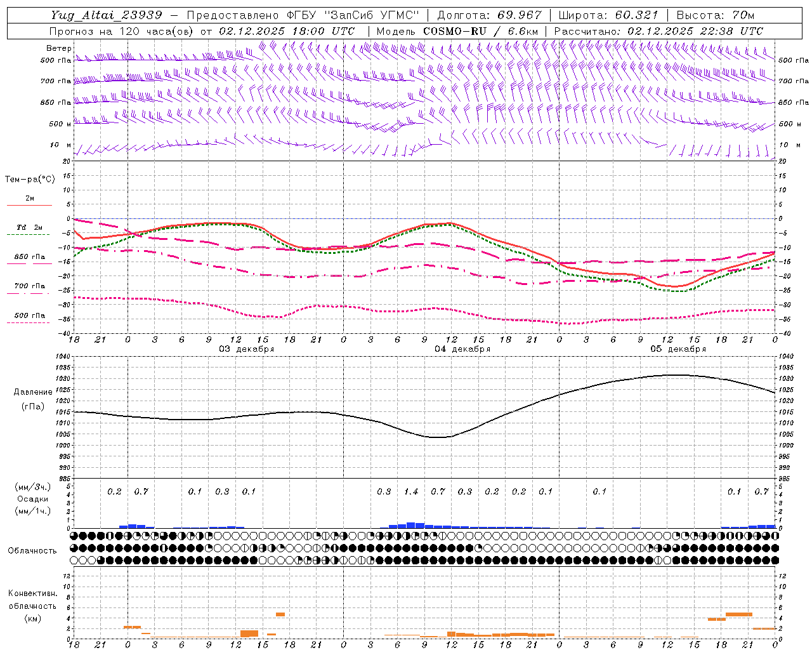The image size is (812, 650).
Task: Click the 1.4 precipitation total value
Action: click(411, 492)
